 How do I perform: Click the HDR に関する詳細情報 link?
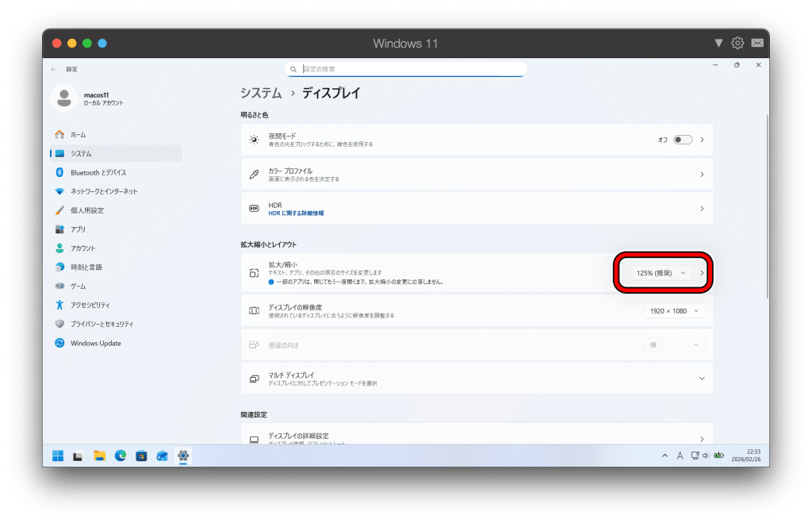pos(296,213)
